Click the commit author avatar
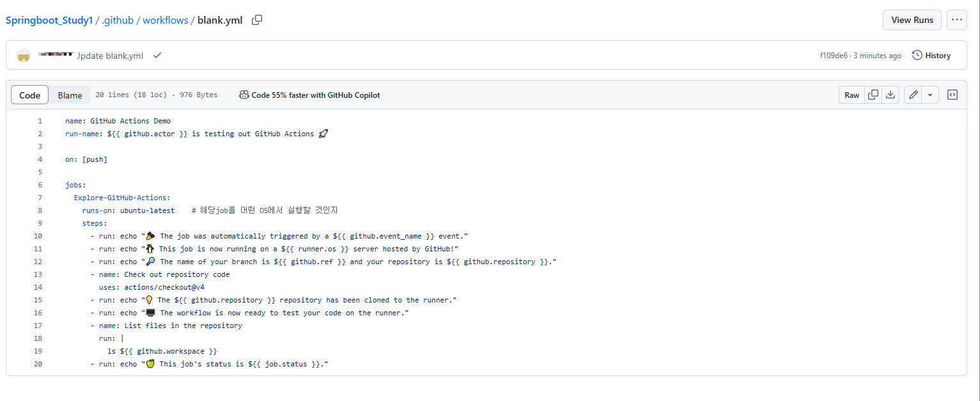 pyautogui.click(x=24, y=56)
